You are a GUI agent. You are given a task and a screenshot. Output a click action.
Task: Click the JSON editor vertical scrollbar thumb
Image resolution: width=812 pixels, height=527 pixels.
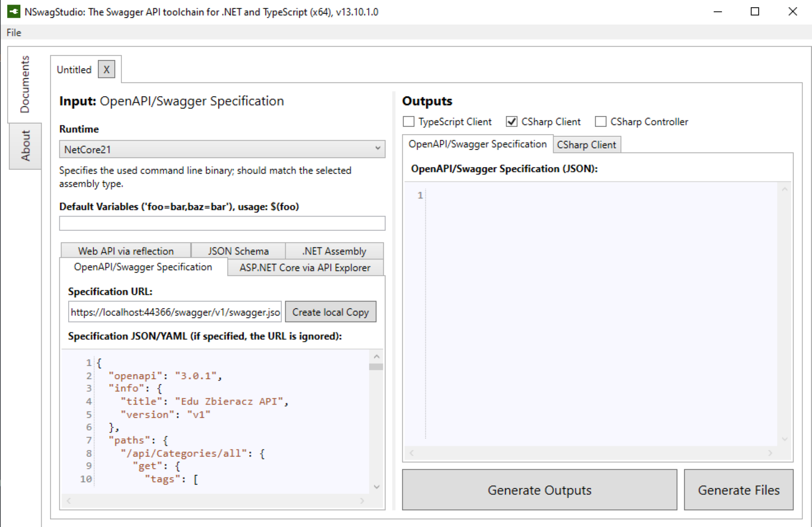(376, 367)
